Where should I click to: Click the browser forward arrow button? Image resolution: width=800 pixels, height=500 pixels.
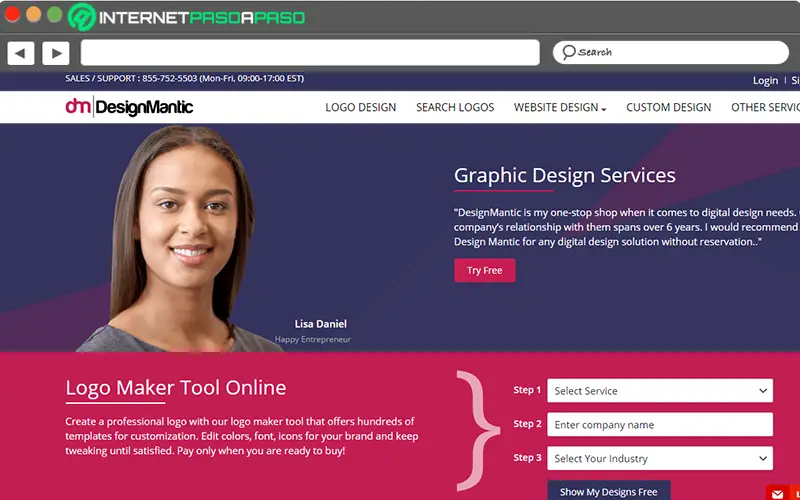pyautogui.click(x=56, y=53)
